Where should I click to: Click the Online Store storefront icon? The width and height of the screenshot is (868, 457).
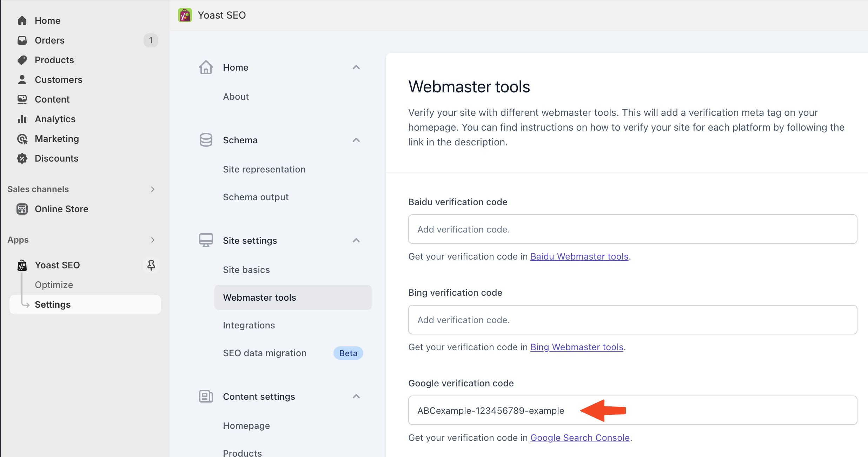click(x=22, y=209)
